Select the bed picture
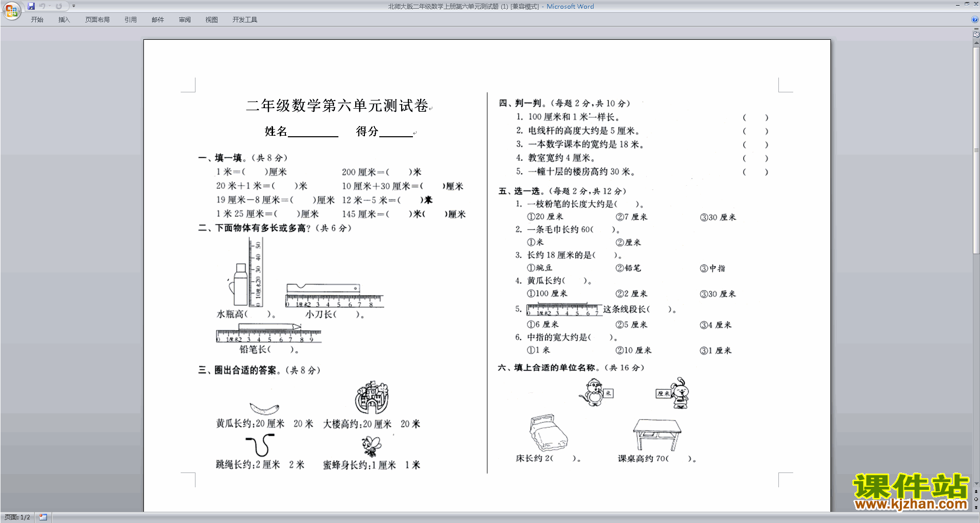This screenshot has width=980, height=523. [548, 433]
